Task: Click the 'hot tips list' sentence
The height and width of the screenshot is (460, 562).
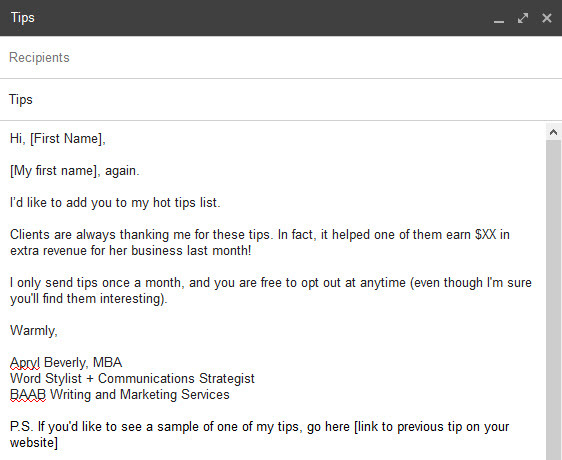Action: [115, 203]
